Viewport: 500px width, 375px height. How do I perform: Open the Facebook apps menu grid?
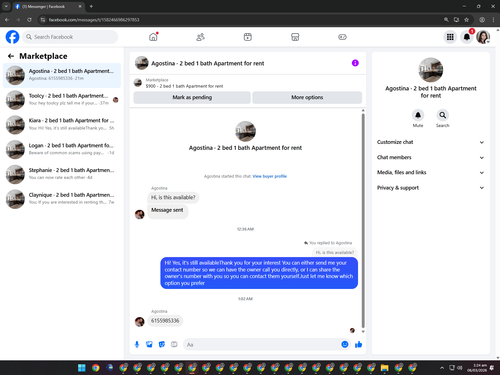point(450,37)
